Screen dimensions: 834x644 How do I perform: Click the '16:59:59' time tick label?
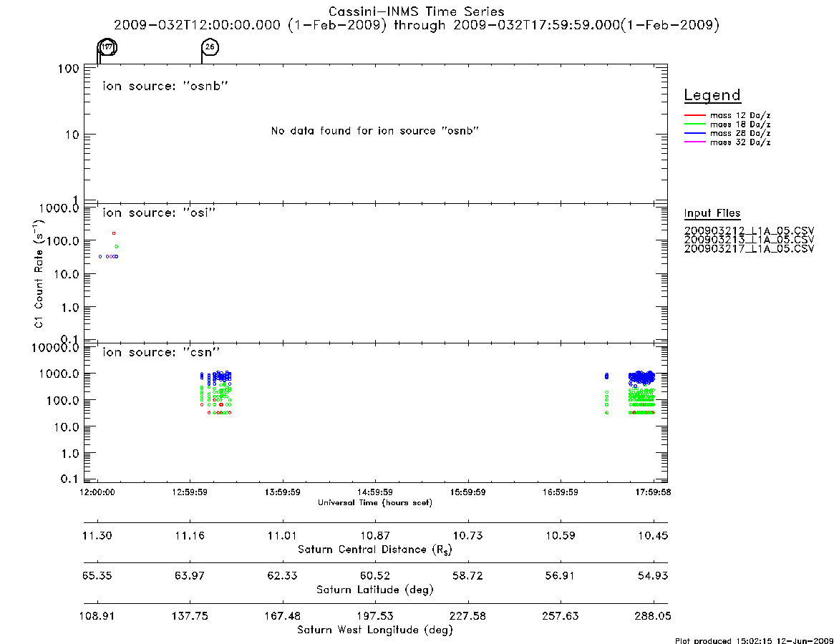[x=561, y=492]
